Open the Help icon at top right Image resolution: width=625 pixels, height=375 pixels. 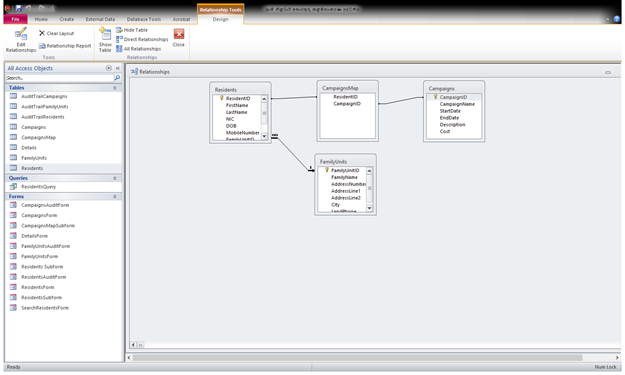click(x=617, y=19)
